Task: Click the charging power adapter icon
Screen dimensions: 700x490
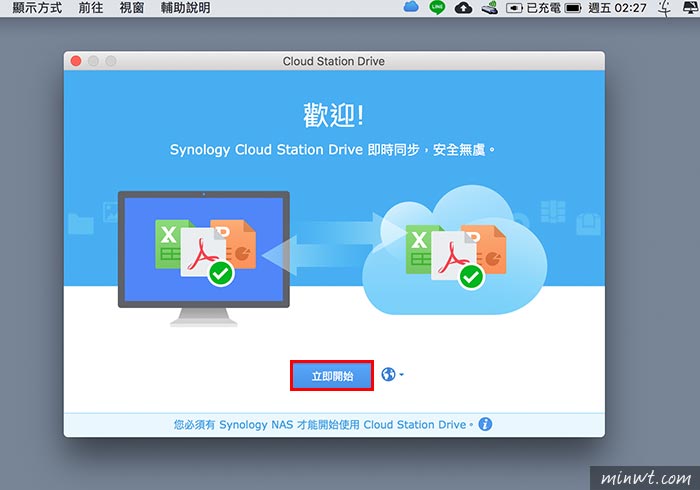Action: tap(514, 8)
